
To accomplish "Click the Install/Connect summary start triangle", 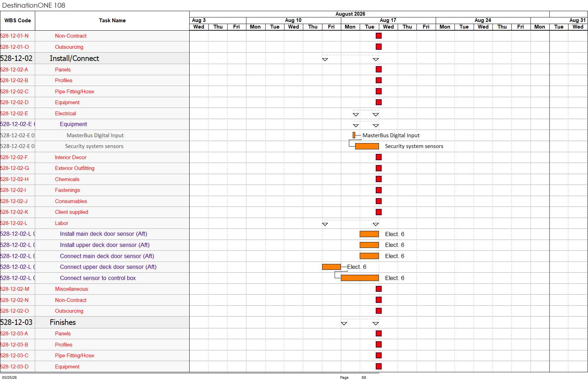I will 325,60.
